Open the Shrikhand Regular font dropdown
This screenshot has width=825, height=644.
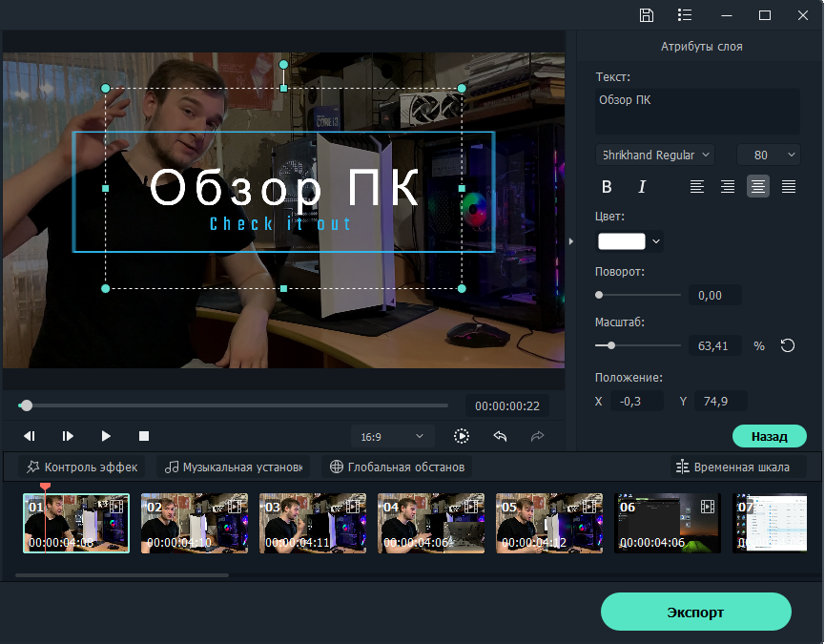pyautogui.click(x=654, y=155)
